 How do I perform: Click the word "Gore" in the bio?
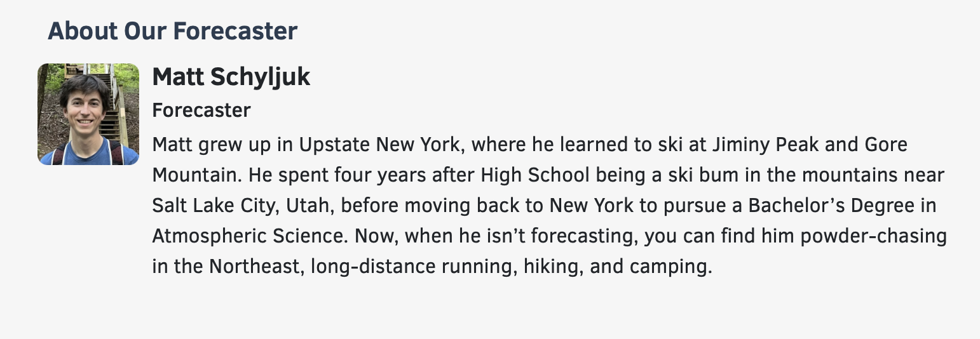885,145
